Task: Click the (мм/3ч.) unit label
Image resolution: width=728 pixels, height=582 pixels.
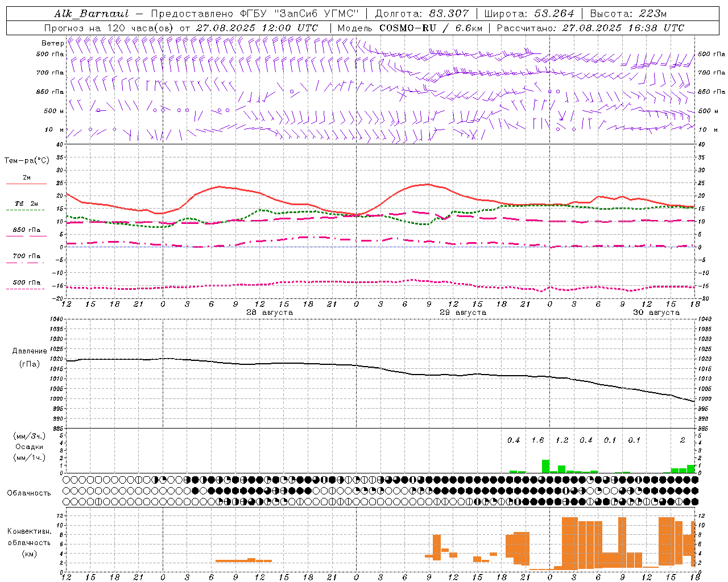Action: [x=30, y=436]
